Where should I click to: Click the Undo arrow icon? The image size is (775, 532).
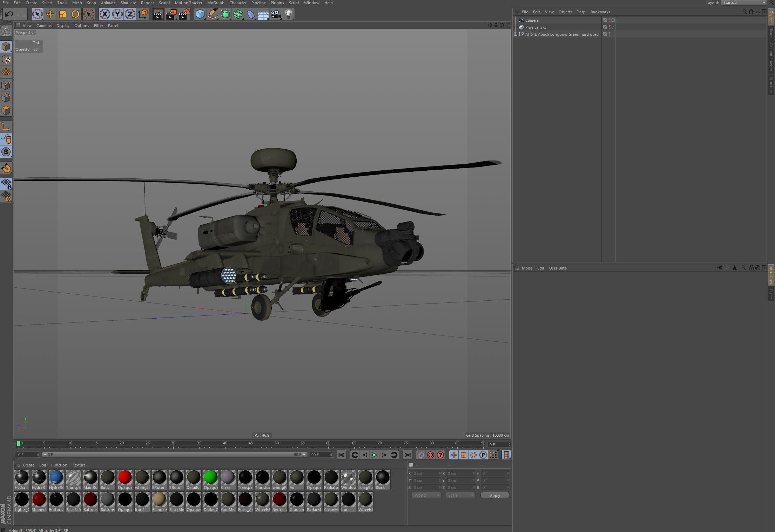point(9,14)
